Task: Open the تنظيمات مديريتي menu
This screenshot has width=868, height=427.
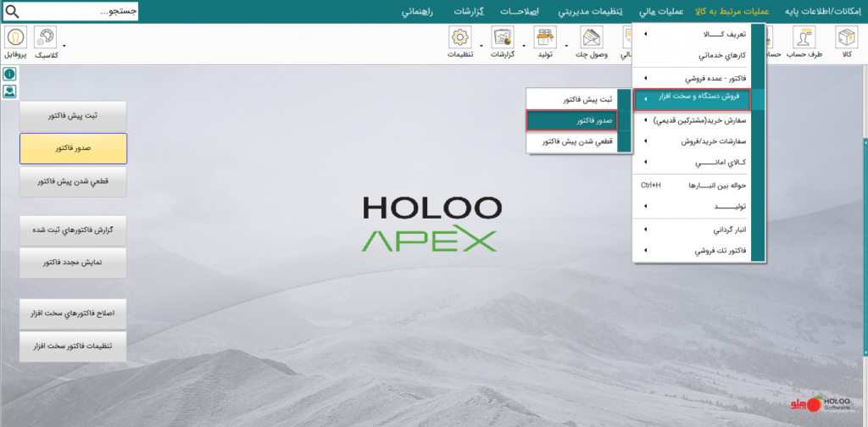Action: point(592,12)
